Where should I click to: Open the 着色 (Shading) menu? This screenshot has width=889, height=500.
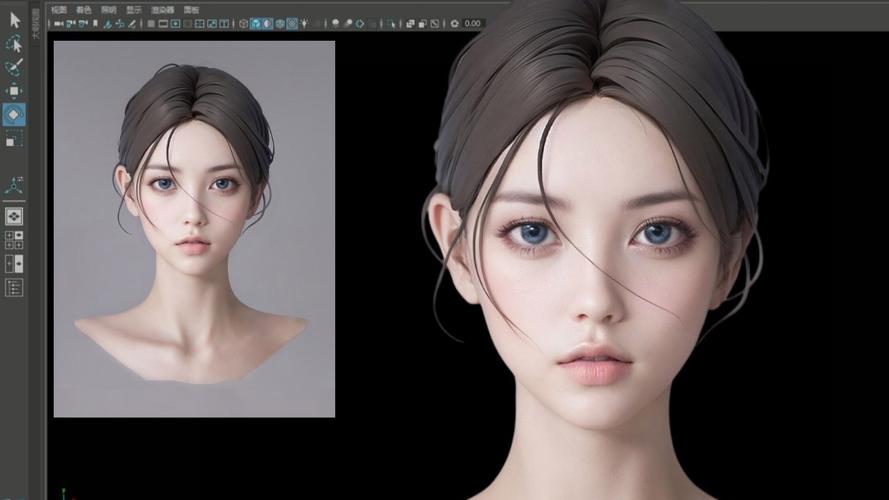click(84, 9)
